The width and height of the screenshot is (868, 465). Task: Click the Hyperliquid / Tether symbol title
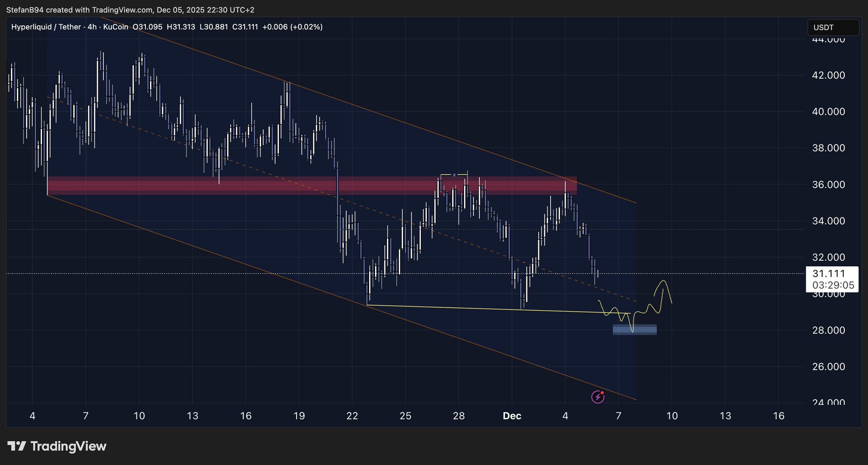46,27
